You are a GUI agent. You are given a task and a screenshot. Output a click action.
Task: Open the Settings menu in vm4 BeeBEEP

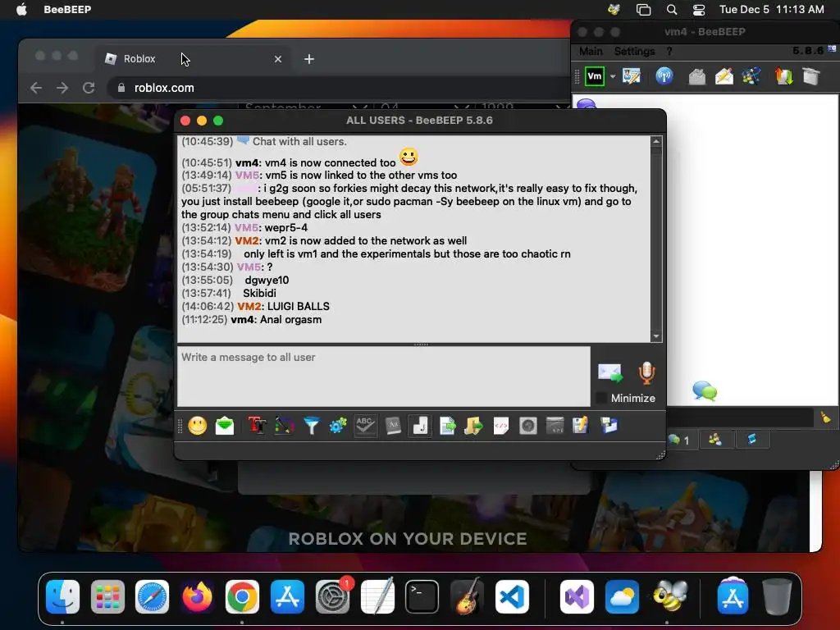(x=634, y=52)
